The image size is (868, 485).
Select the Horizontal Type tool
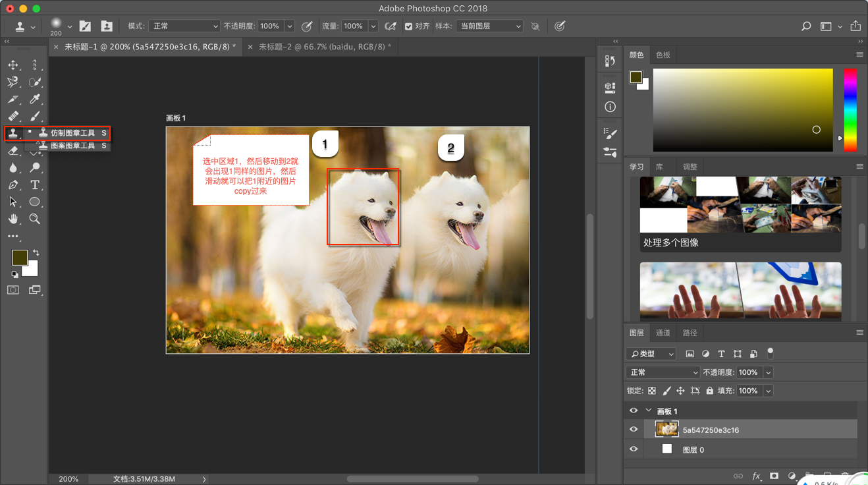[x=35, y=185]
